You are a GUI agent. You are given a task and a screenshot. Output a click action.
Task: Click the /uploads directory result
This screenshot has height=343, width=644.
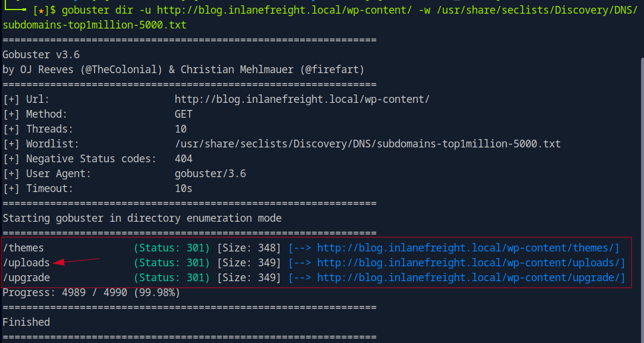pos(26,263)
